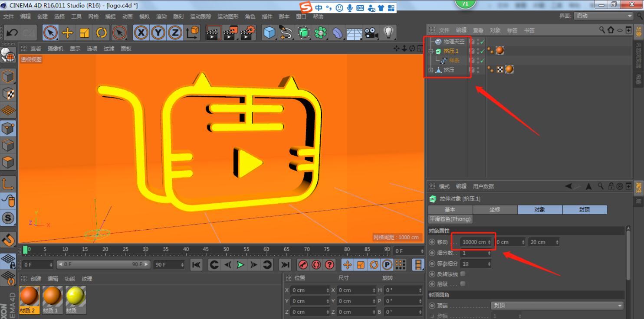Image resolution: width=644 pixels, height=319 pixels.
Task: Open the 渲染 main menu
Action: pos(161,16)
